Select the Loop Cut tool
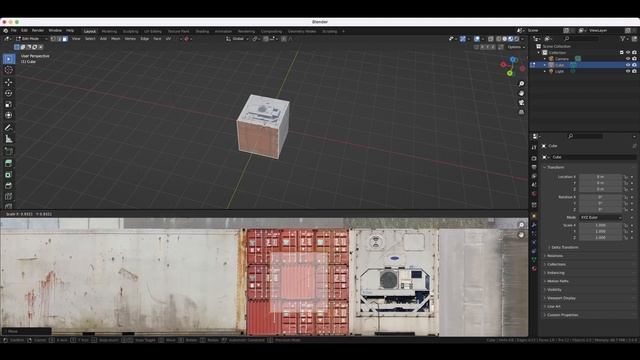Image resolution: width=640 pixels, height=360 pixels. click(x=9, y=197)
